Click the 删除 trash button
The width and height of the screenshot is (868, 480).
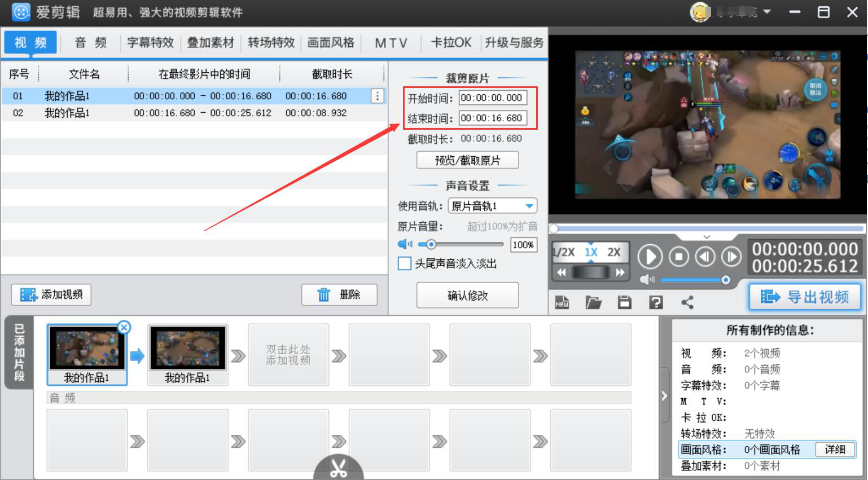(x=339, y=294)
